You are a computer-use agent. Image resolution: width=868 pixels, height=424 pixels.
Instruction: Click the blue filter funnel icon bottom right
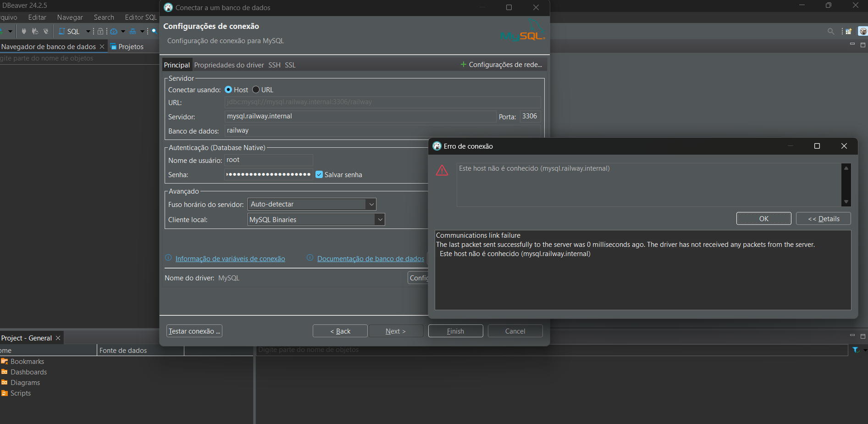(x=856, y=350)
